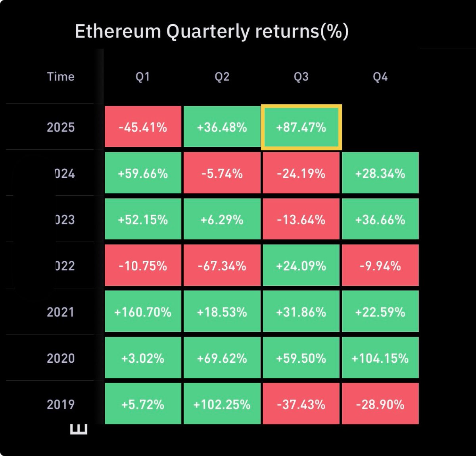Select the 2022 Q4 -9.94% cell
The image size is (476, 456).
coord(380,266)
